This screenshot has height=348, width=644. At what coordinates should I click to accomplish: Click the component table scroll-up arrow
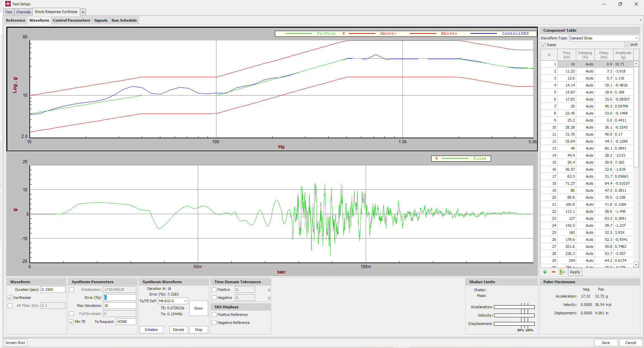(636, 63)
